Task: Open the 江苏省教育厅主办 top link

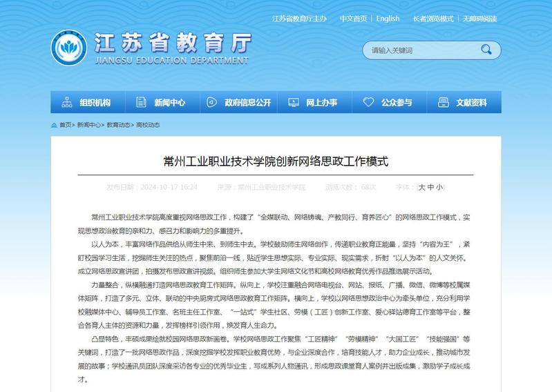Action: click(298, 19)
